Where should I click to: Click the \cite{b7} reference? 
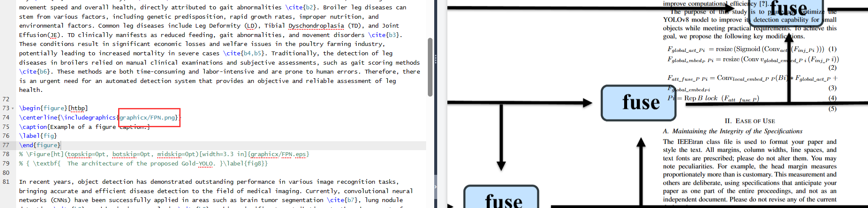click(x=344, y=200)
